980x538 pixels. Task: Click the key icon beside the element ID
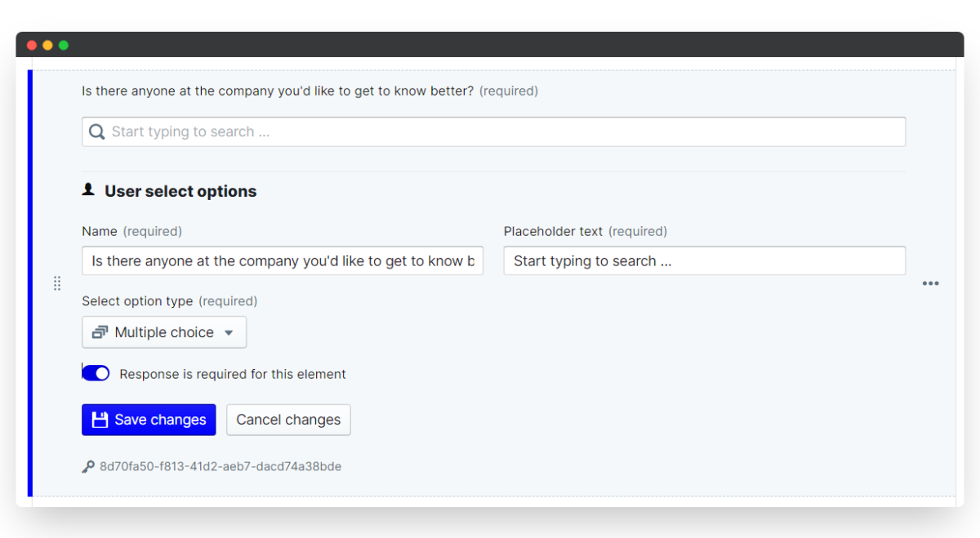coord(88,467)
